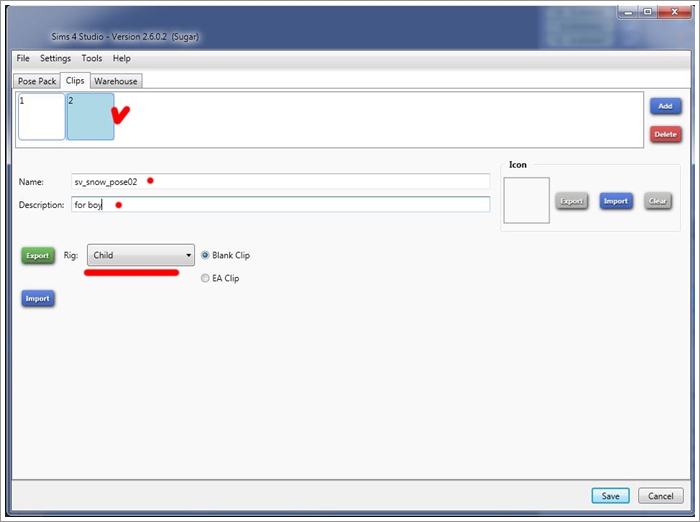Open the File menu
700x522 pixels.
pos(23,59)
